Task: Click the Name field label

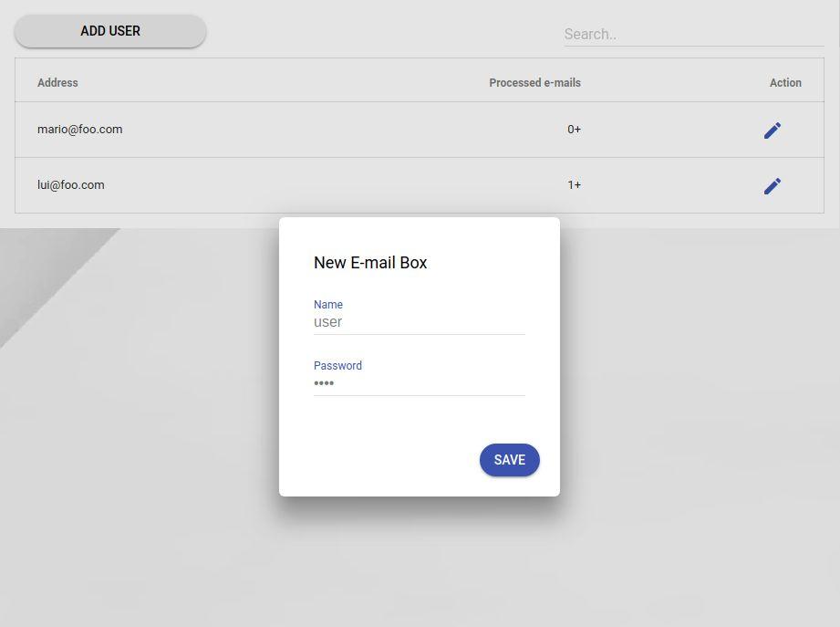Action: pyautogui.click(x=327, y=305)
